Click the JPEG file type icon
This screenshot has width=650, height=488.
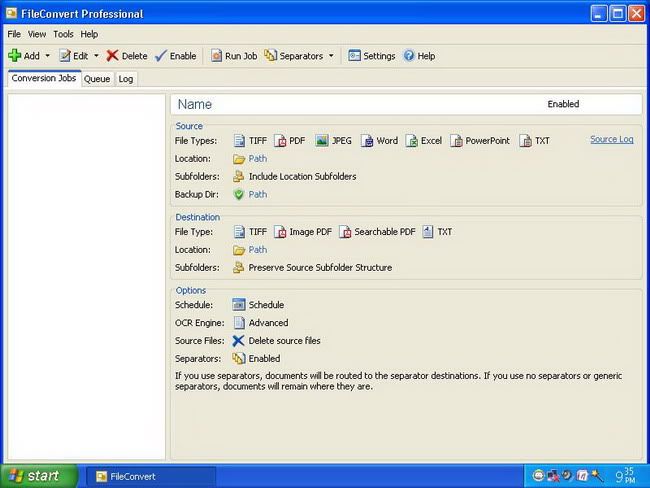pos(322,141)
